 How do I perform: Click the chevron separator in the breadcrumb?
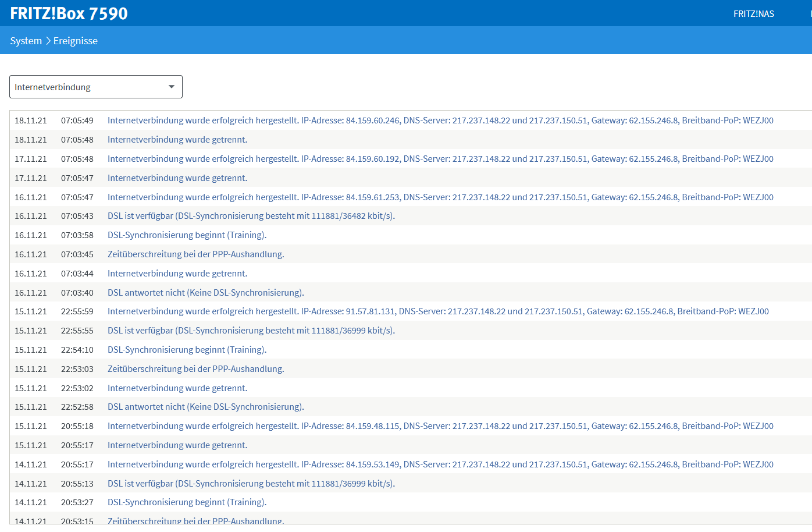coord(48,41)
